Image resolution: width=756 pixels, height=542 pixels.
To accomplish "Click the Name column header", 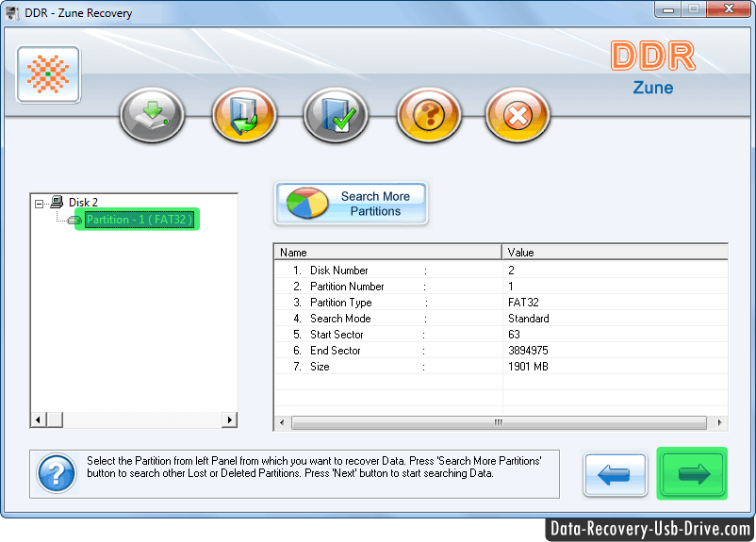I will click(387, 253).
